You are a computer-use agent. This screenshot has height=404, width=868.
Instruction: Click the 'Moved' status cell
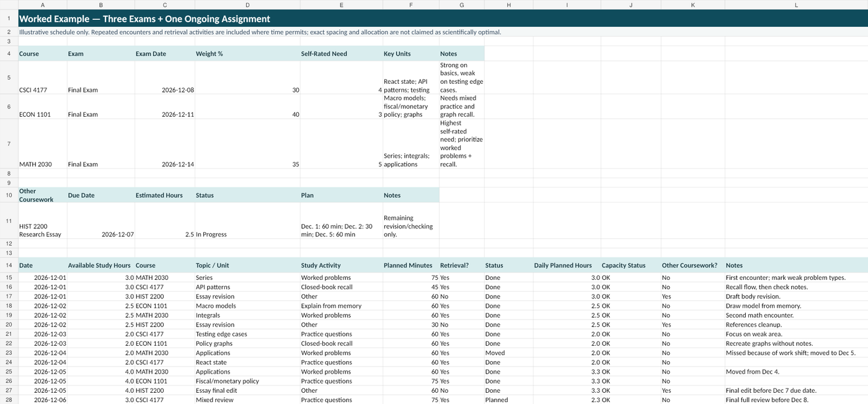[508, 353]
